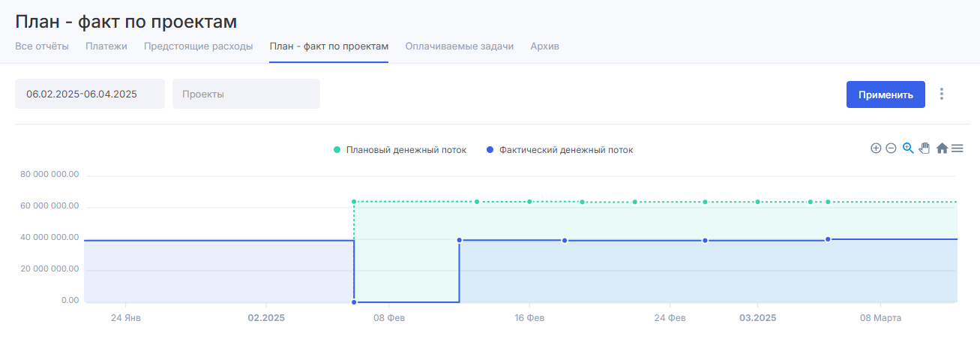Toggle Фактический денежный поток legend series
The height and width of the screenshot is (339, 980).
pyautogui.click(x=559, y=150)
